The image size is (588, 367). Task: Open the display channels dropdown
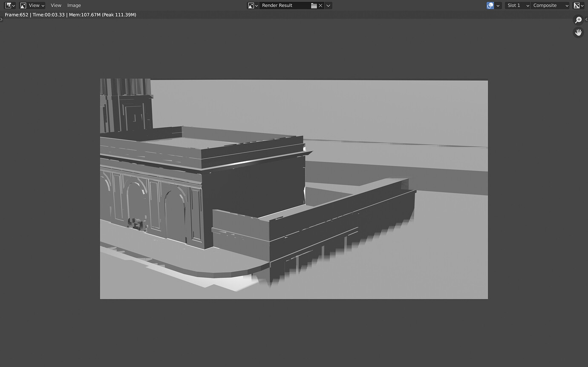(578, 6)
